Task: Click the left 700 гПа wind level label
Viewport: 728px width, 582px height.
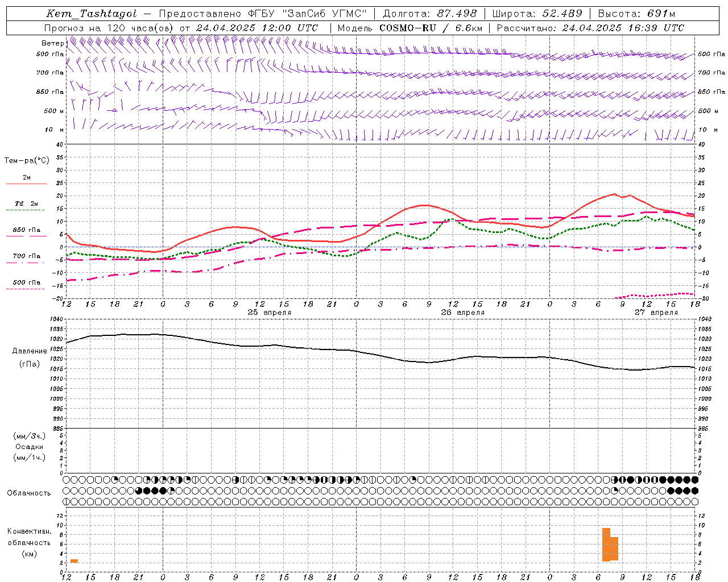Action: click(50, 73)
